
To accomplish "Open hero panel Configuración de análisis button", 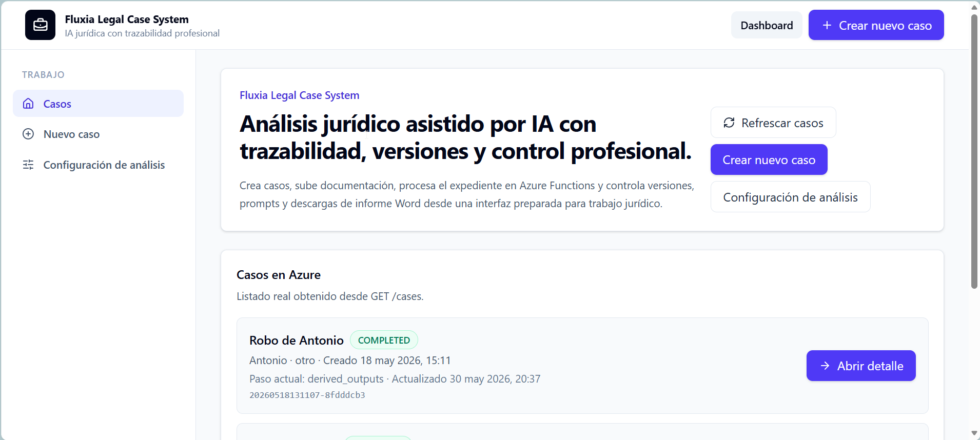I will coord(790,197).
